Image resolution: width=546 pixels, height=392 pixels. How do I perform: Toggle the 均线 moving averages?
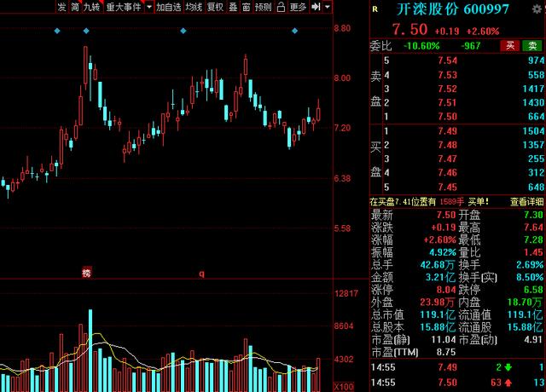click(x=194, y=7)
